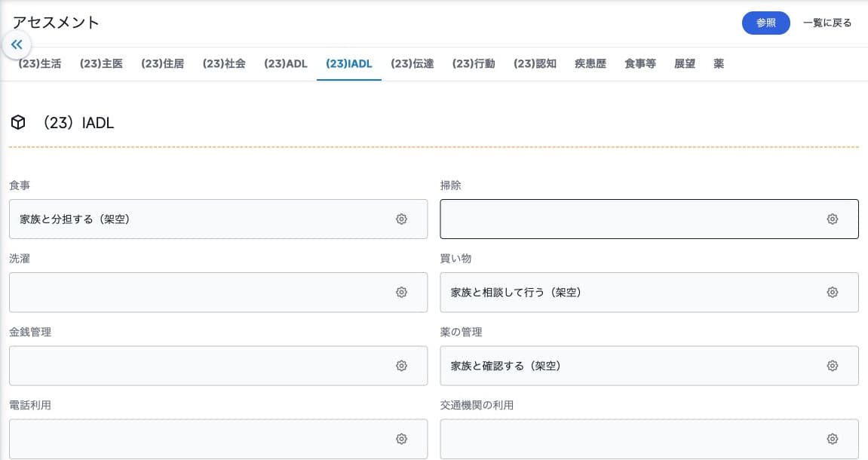This screenshot has width=868, height=460.
Task: Switch to the (23)生活 tab
Action: [x=40, y=63]
